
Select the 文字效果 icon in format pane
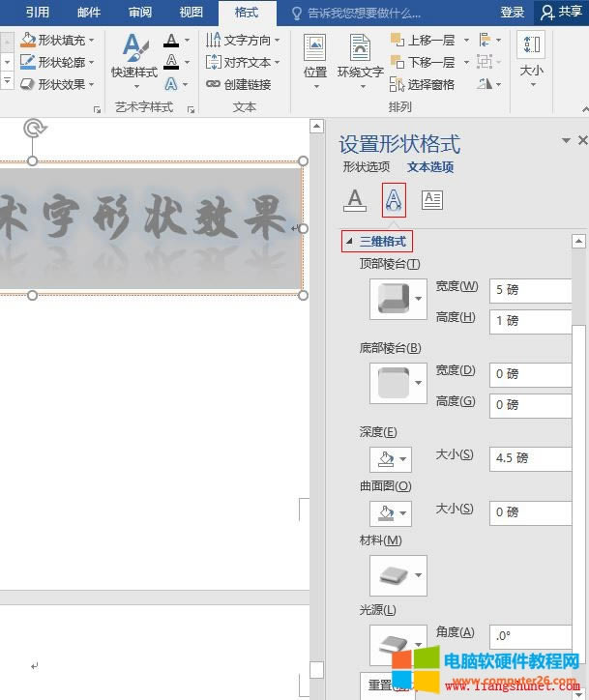pos(394,200)
